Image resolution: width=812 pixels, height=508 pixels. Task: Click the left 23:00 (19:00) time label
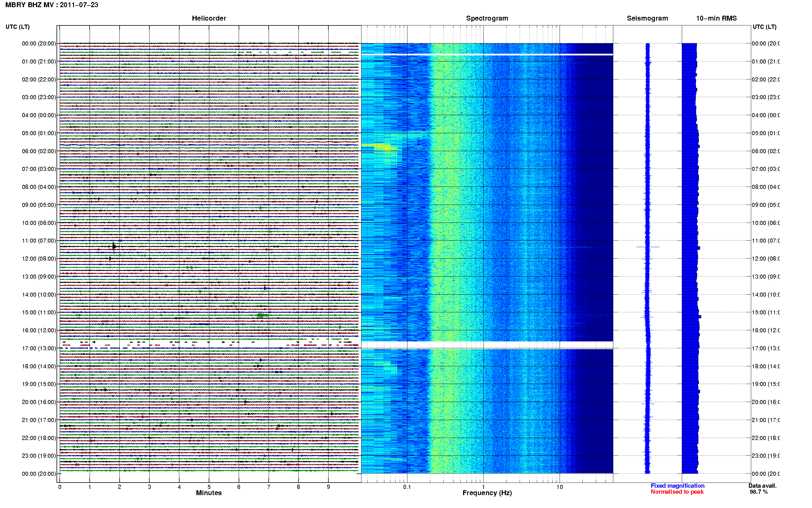click(39, 456)
